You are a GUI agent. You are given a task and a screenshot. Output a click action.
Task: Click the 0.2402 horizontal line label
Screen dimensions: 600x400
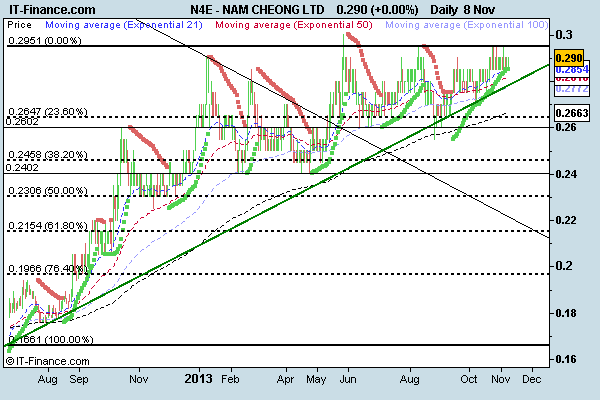tap(22, 168)
